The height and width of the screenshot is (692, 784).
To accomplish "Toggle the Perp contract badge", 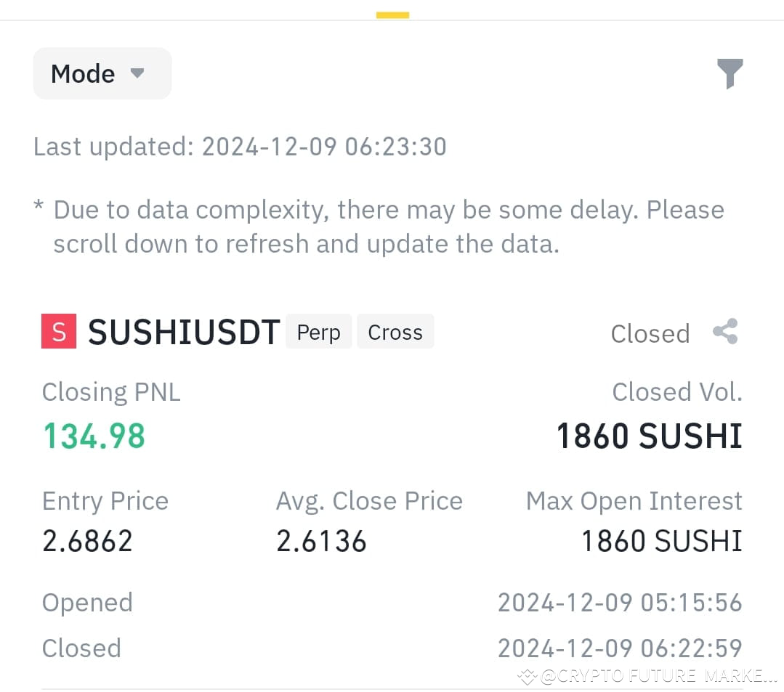I will tap(318, 331).
